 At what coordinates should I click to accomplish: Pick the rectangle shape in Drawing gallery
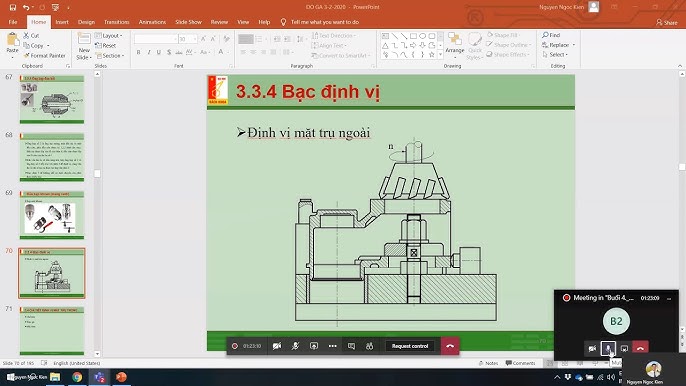(413, 36)
